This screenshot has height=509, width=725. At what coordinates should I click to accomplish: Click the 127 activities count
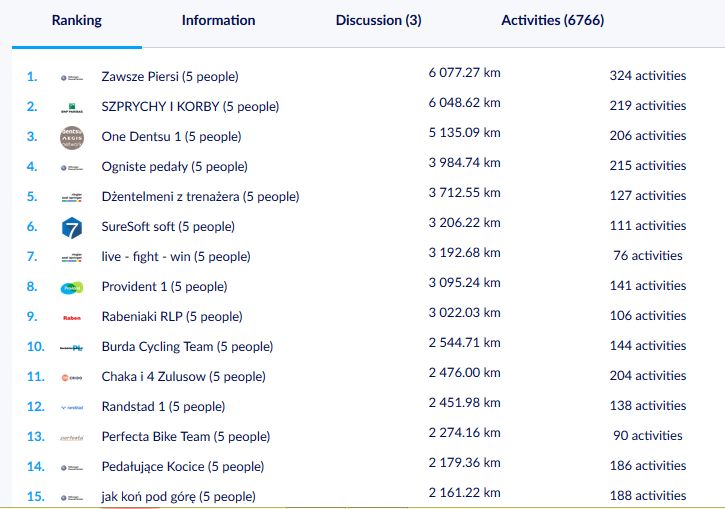tap(648, 196)
